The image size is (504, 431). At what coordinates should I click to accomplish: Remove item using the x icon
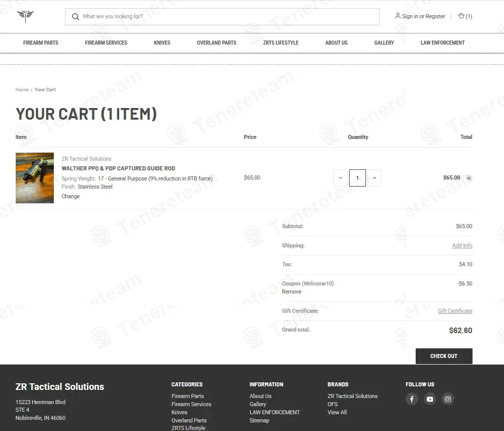[x=468, y=178]
